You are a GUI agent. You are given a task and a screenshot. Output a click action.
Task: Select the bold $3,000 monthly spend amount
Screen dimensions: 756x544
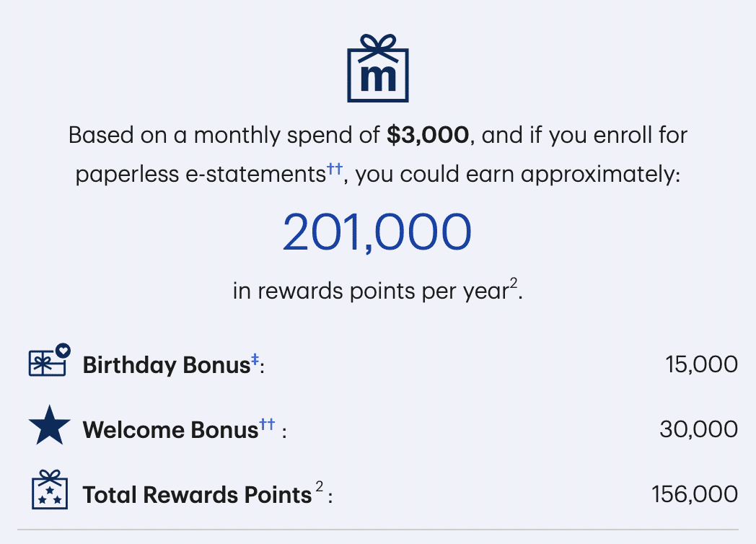[428, 135]
